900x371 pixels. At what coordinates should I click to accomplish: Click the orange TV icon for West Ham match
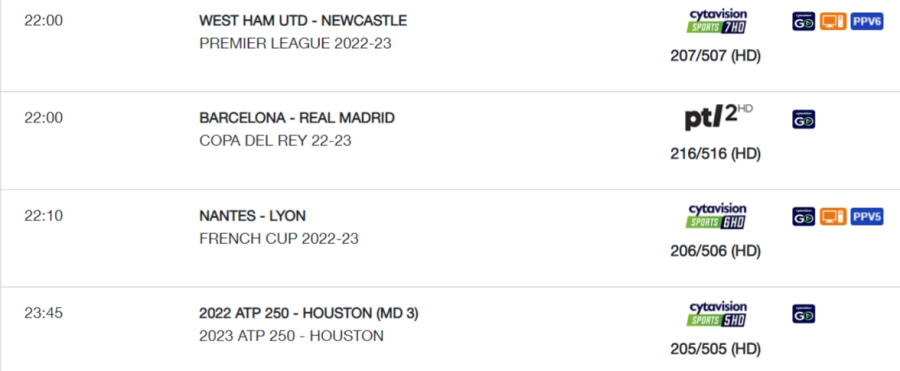(x=833, y=22)
